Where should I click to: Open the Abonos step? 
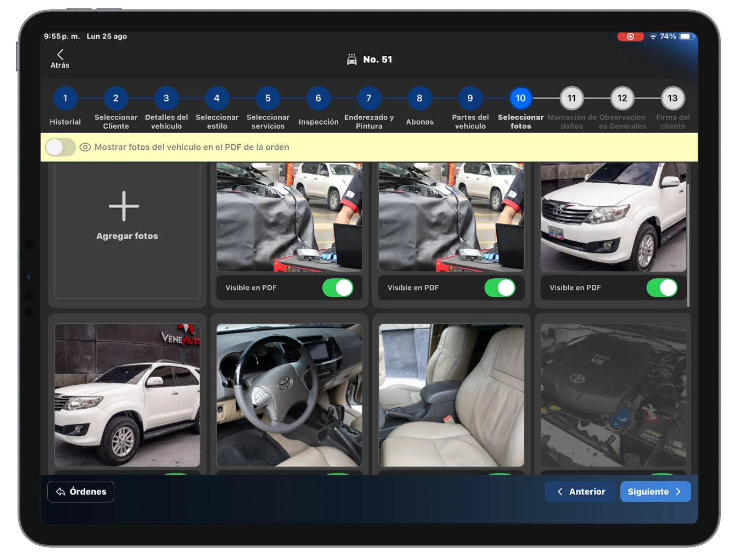click(420, 98)
